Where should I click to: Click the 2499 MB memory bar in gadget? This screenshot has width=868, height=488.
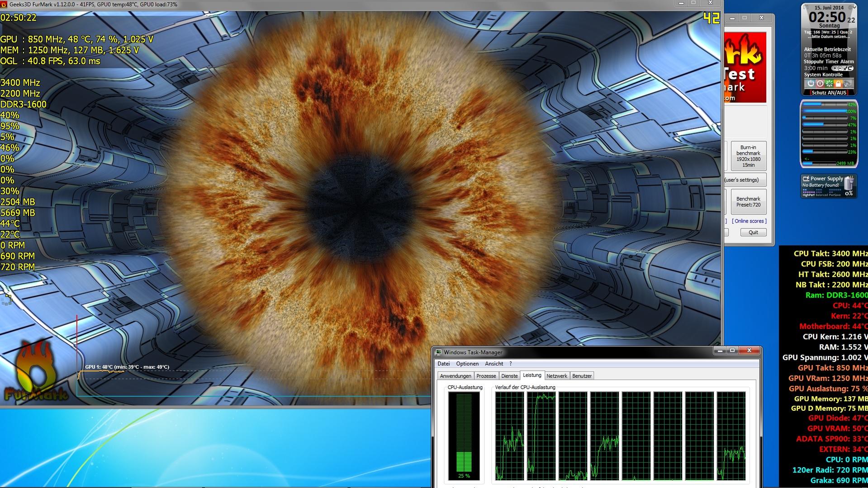click(x=829, y=163)
